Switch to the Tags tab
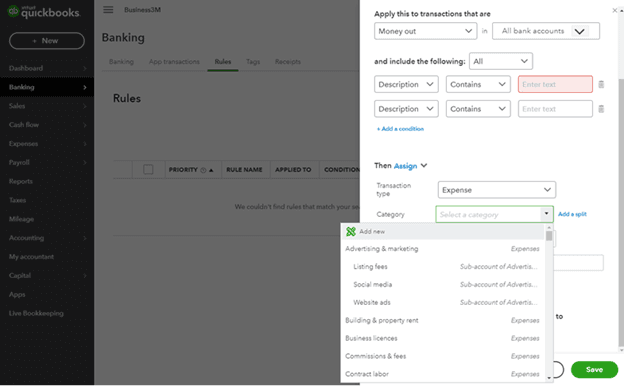The image size is (624, 386). [x=253, y=62]
